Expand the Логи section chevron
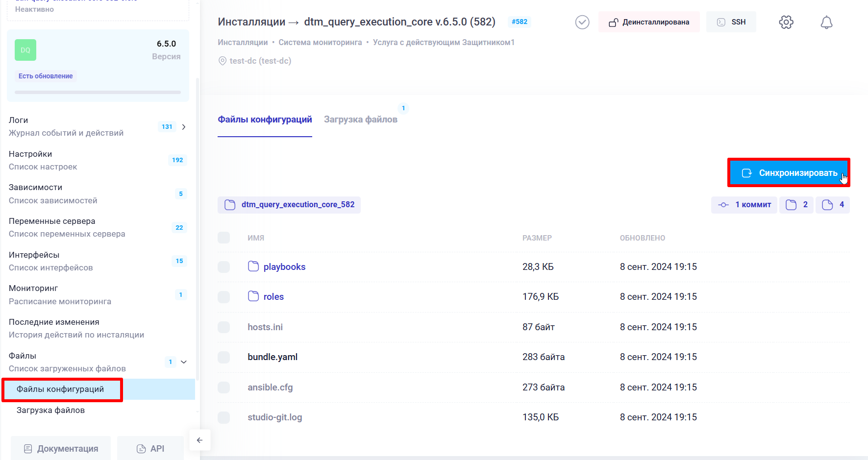This screenshot has width=868, height=460. click(x=184, y=127)
